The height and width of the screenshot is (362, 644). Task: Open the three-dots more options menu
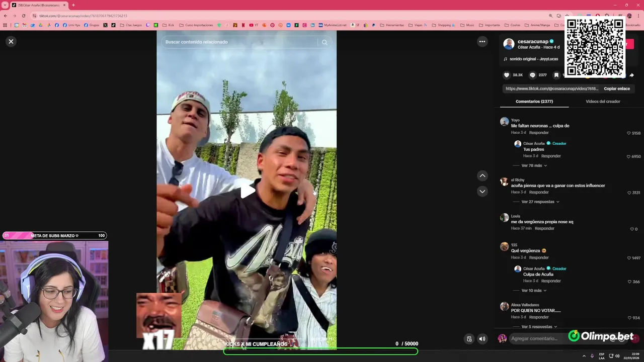pyautogui.click(x=482, y=42)
